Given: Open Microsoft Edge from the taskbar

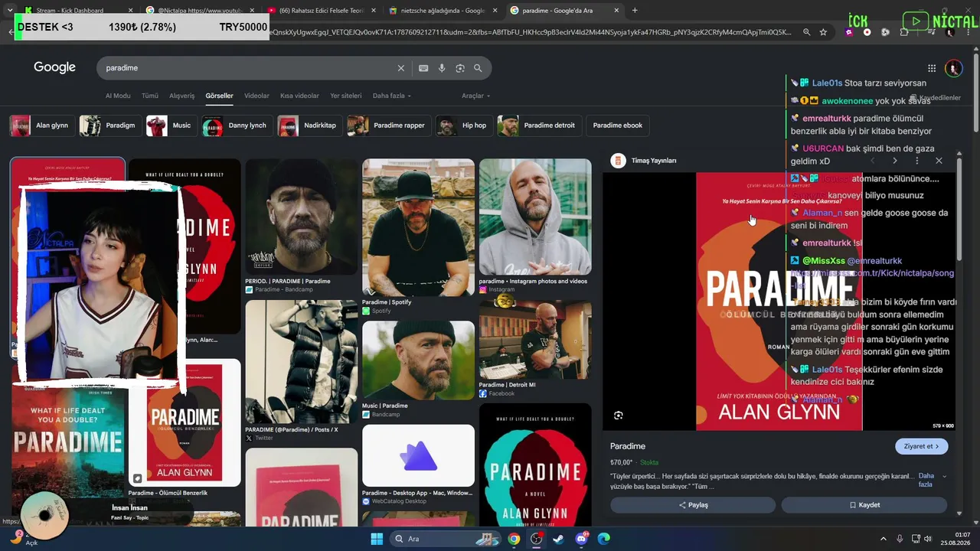Looking at the screenshot, I should [x=603, y=539].
